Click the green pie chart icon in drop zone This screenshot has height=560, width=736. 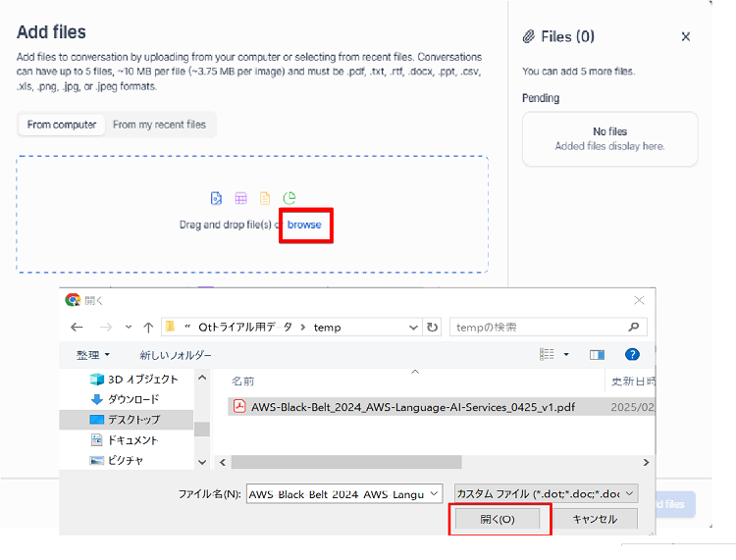[289, 198]
